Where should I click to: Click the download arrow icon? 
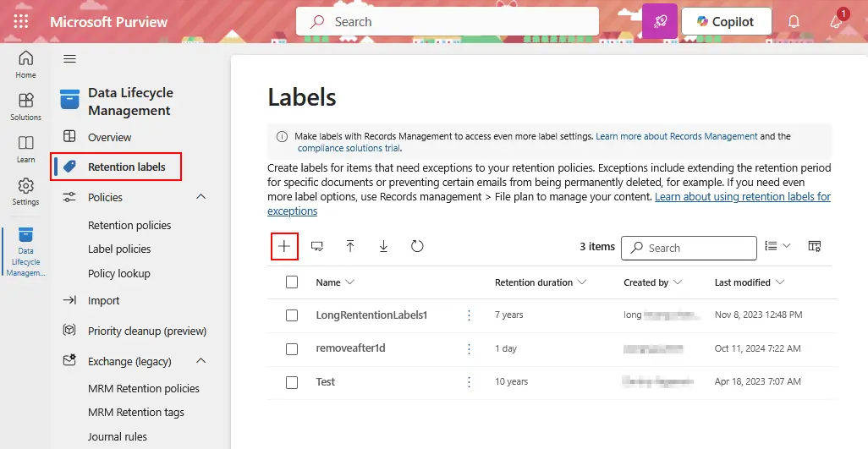pyautogui.click(x=383, y=246)
